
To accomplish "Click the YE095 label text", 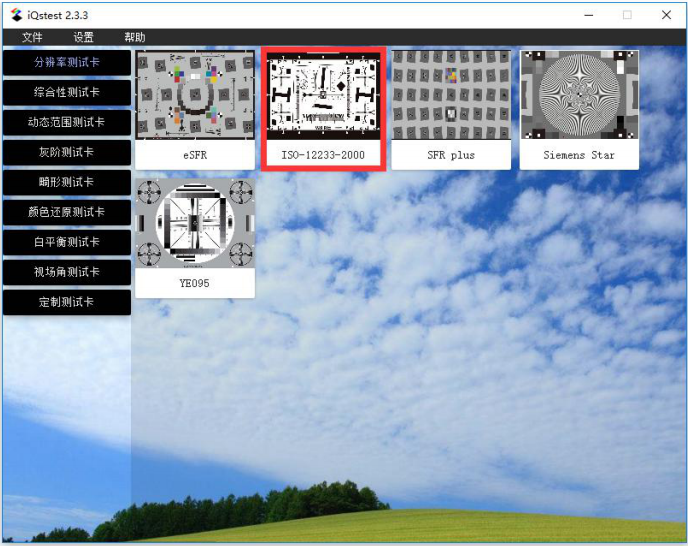I will pos(194,283).
